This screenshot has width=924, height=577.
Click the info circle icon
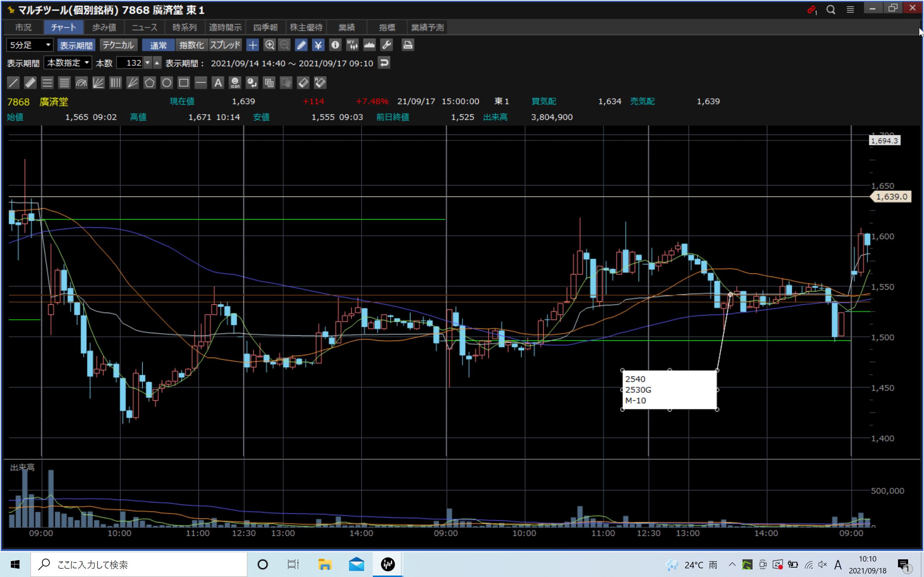[x=335, y=45]
